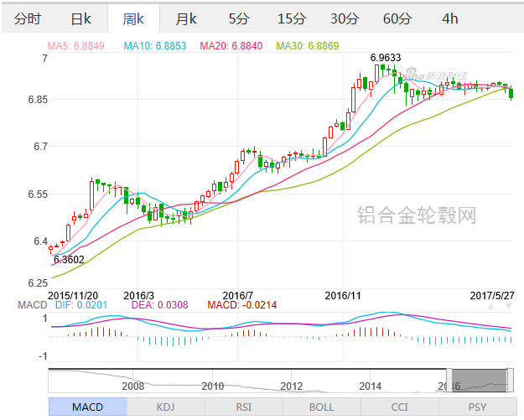Click the 6.9633 high price label

[386, 58]
